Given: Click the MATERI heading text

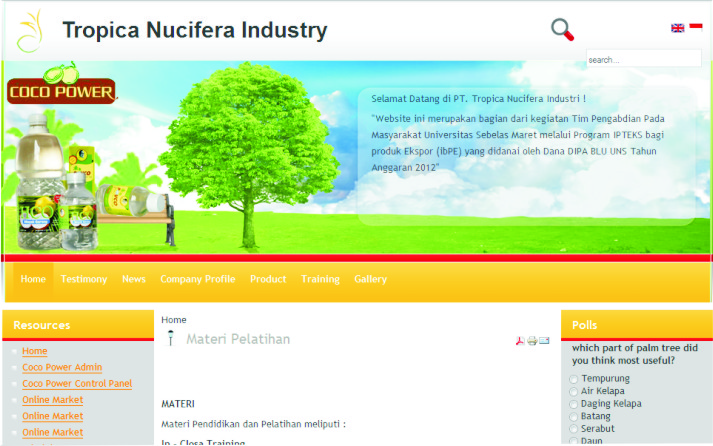Looking at the screenshot, I should click(x=178, y=404).
